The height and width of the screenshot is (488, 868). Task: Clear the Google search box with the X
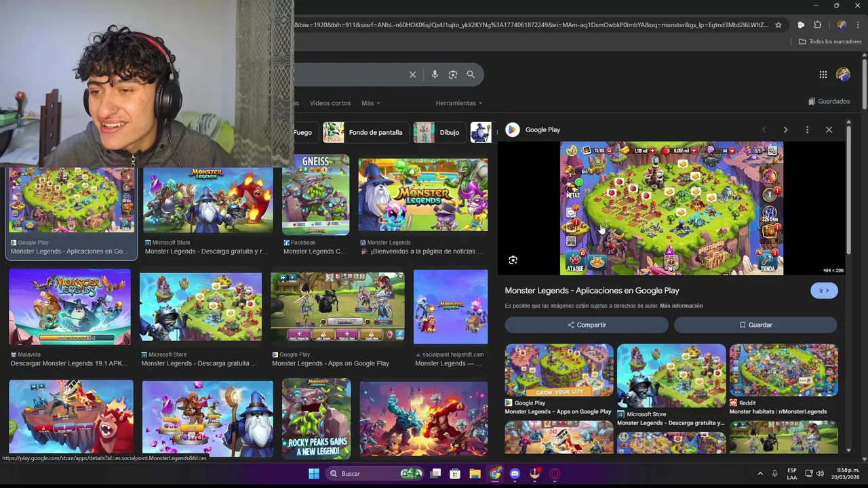(412, 75)
